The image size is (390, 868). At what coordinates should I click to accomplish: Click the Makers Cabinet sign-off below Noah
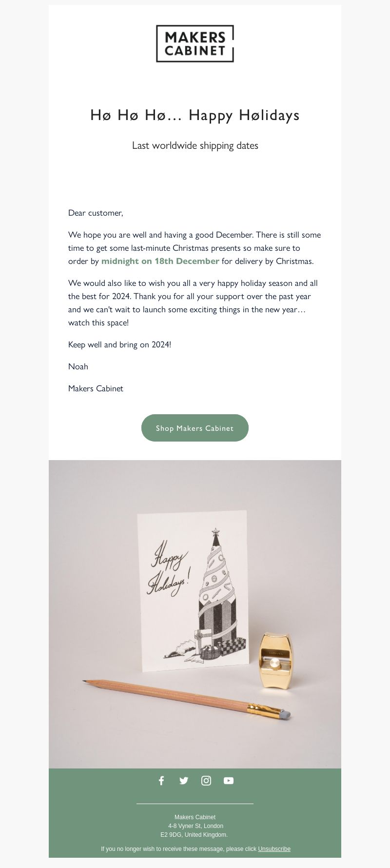point(96,388)
